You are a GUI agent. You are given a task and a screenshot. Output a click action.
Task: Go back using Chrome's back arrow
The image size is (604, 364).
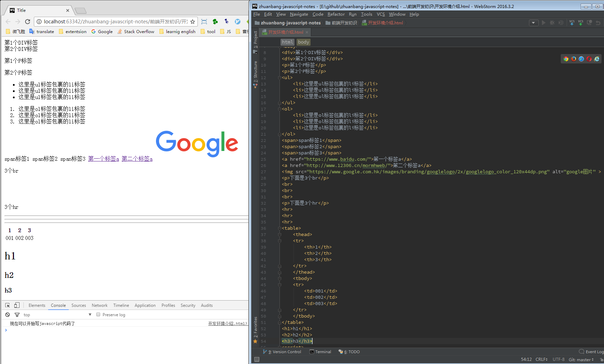pos(8,22)
